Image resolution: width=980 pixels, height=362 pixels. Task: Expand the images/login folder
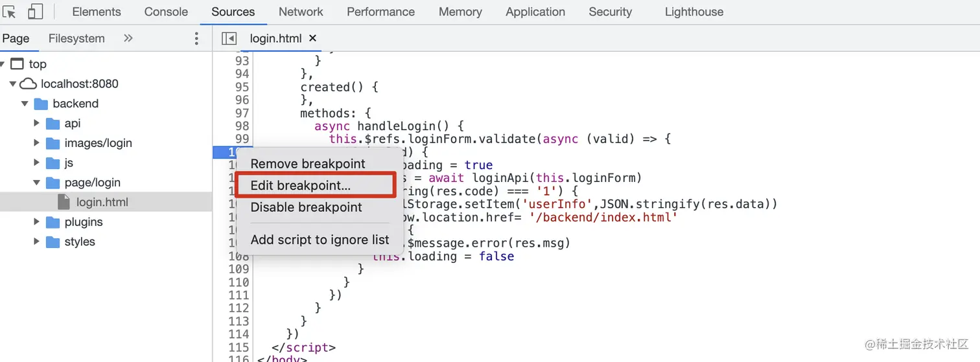point(37,143)
